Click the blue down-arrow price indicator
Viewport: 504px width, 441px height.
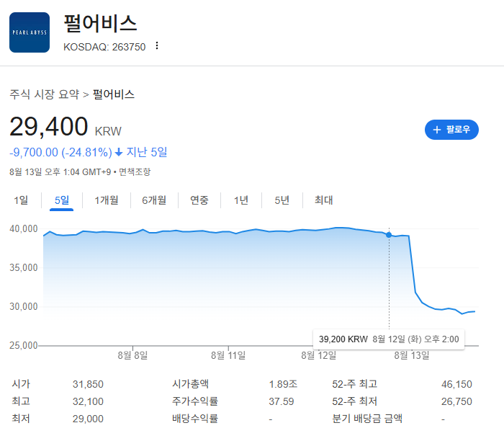click(x=119, y=152)
